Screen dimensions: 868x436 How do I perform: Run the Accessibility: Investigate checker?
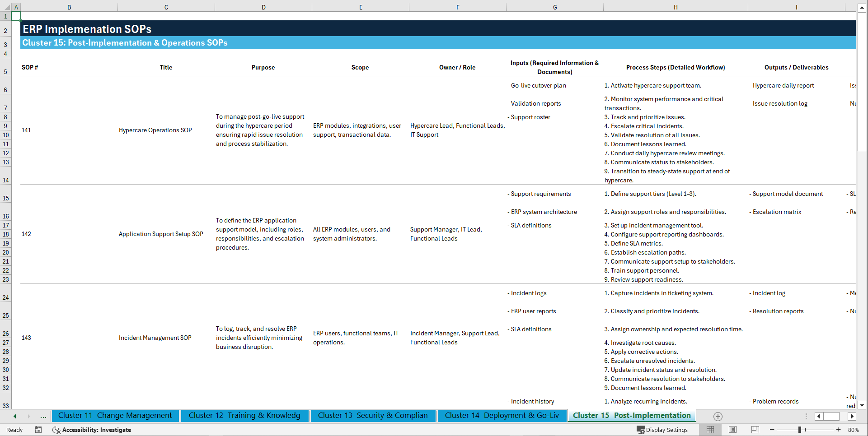click(x=92, y=430)
